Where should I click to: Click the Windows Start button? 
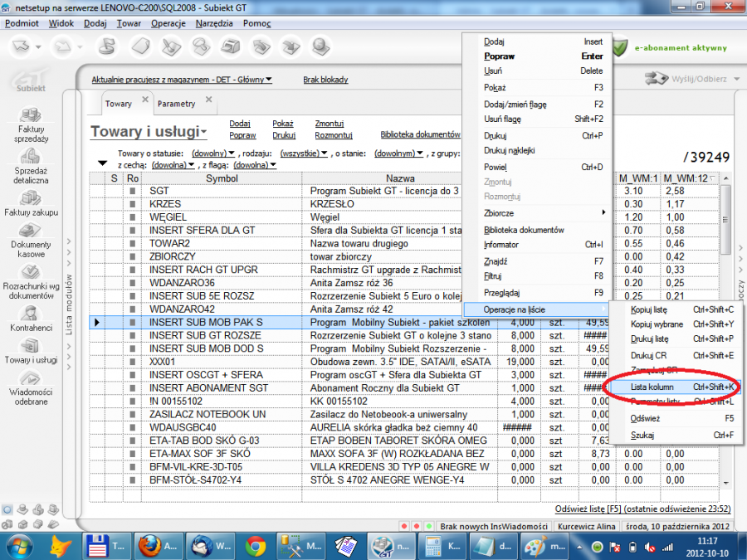pyautogui.click(x=18, y=546)
